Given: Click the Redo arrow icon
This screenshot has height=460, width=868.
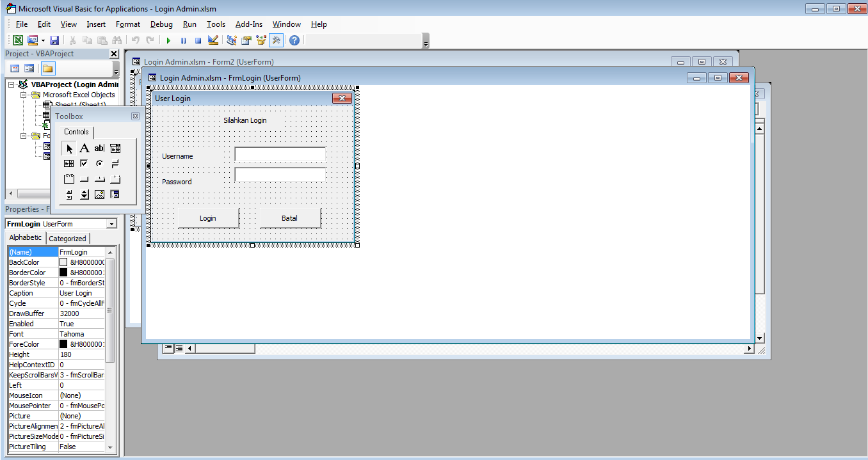Looking at the screenshot, I should point(150,40).
